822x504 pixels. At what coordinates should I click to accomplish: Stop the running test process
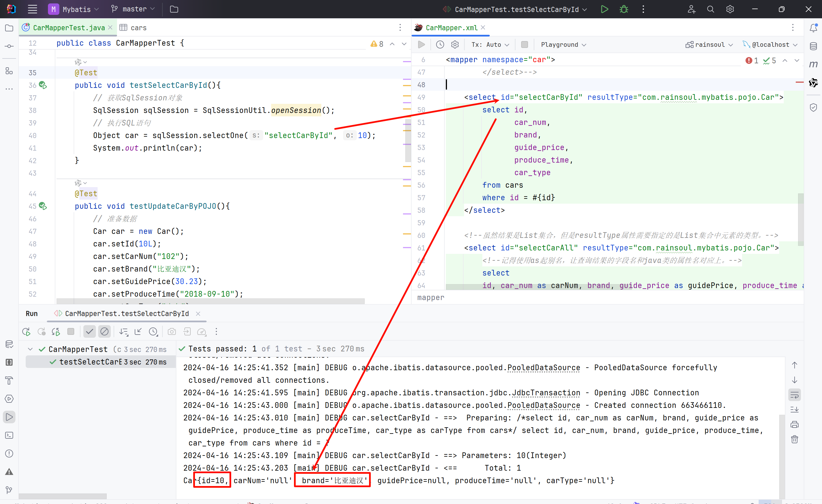click(71, 331)
